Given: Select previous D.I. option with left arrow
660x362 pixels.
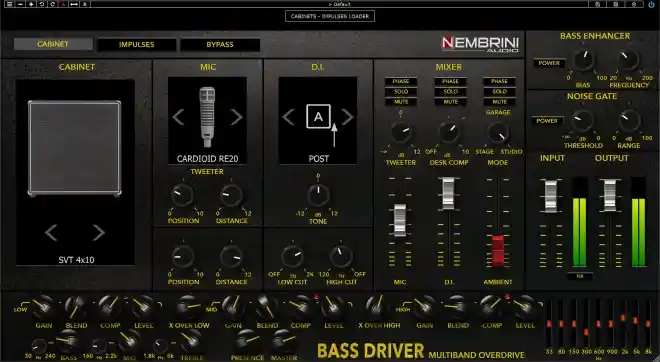Looking at the screenshot, I should point(288,117).
